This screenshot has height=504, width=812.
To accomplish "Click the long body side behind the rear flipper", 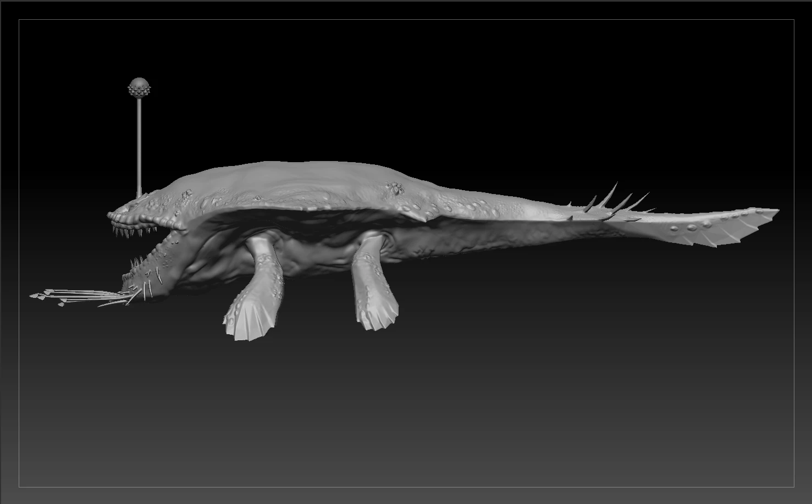I will (467, 242).
